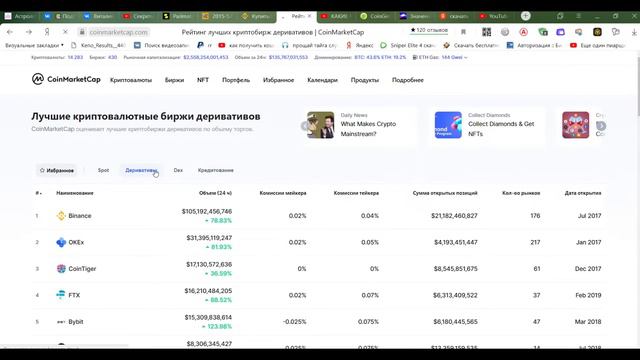Click the CoinTiger exchange logo
The width and height of the screenshot is (640, 360).
tap(61, 269)
